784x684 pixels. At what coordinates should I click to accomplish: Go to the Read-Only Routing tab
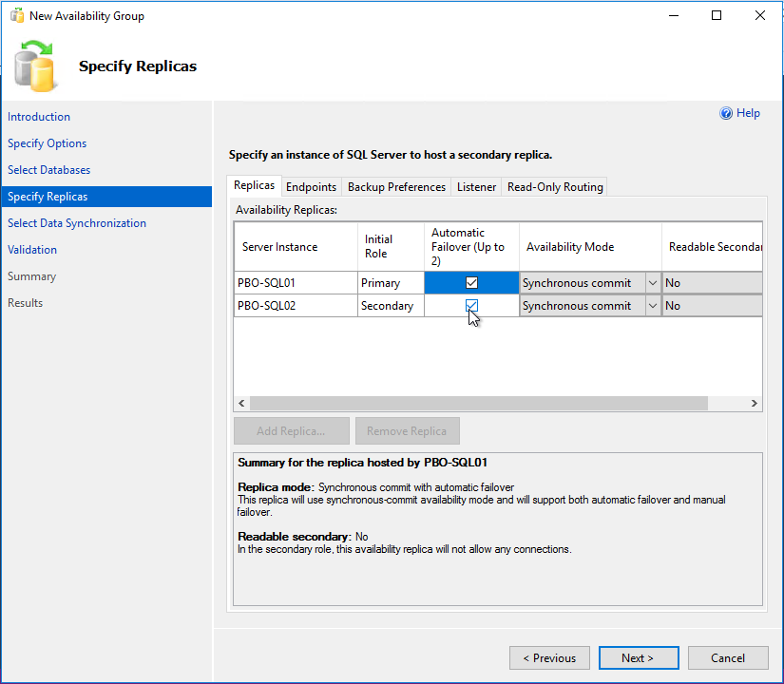tap(555, 187)
